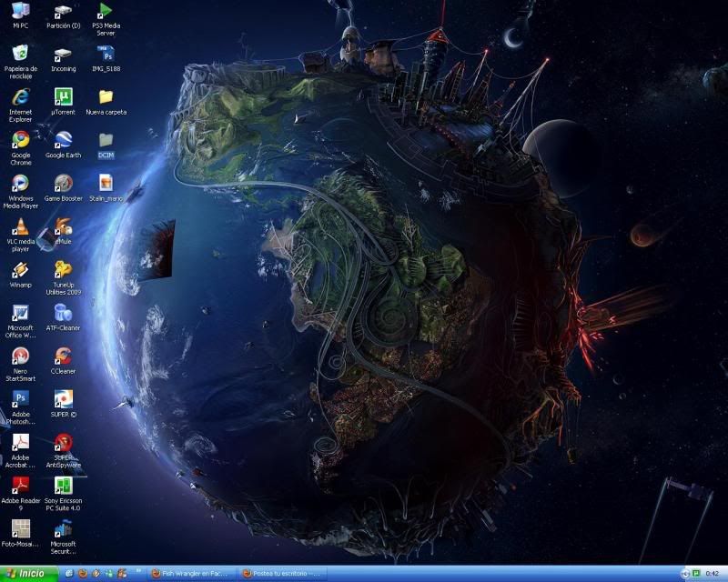
Task: Select the CCleaner desktop shortcut
Action: click(63, 356)
